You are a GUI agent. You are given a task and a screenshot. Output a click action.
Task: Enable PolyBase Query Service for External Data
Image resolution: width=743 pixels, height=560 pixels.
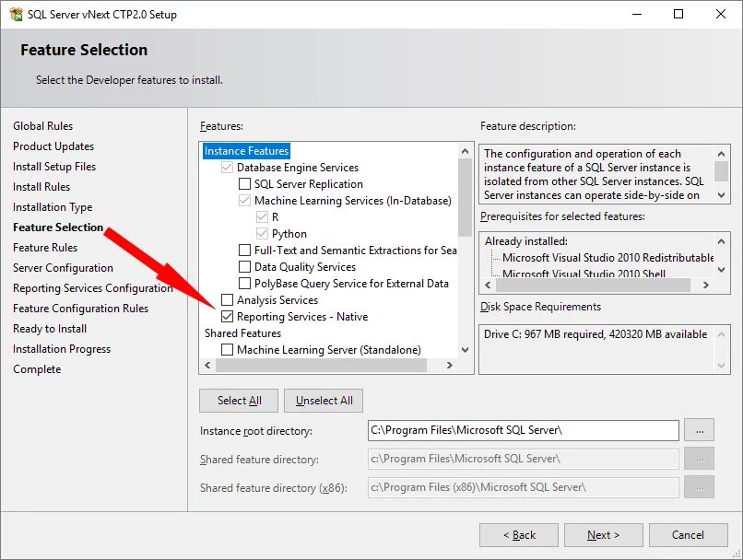pos(244,283)
